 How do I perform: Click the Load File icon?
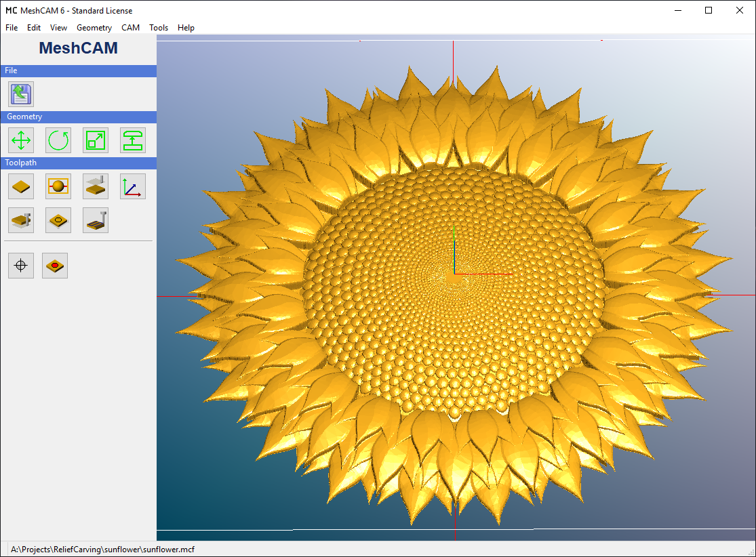[21, 94]
